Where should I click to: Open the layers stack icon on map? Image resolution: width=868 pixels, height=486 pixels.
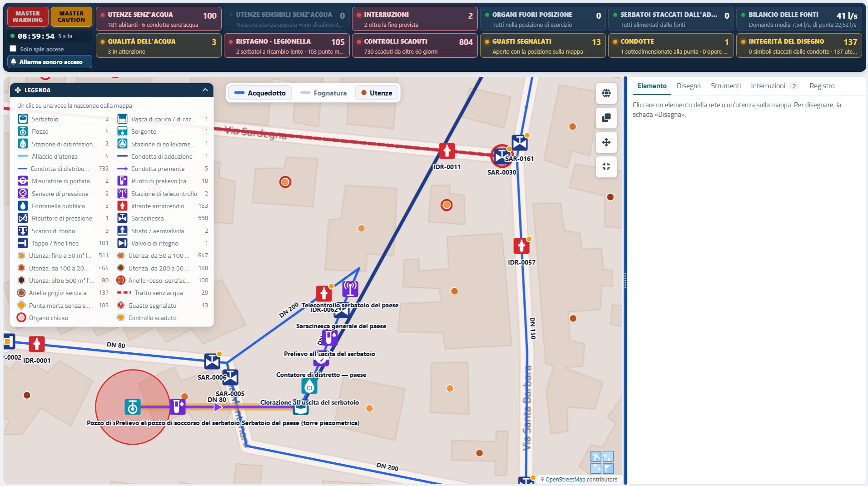click(x=606, y=118)
